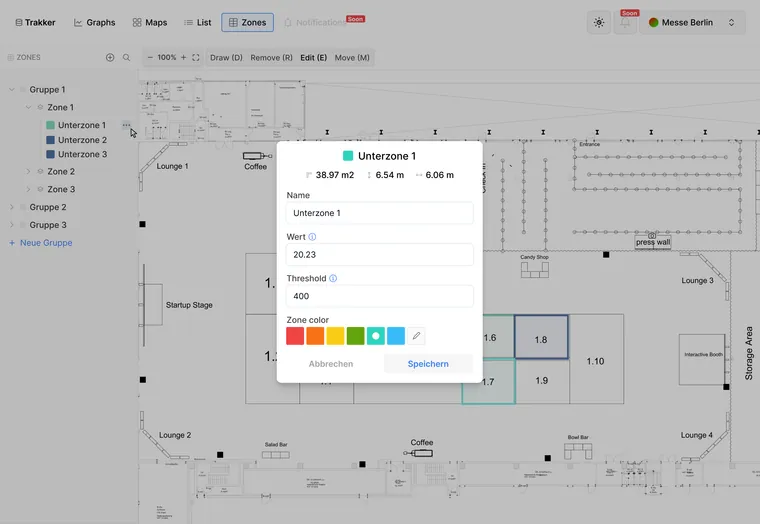760x524 pixels.
Task: Click booth 1.8 on the floor plan
Action: point(541,337)
